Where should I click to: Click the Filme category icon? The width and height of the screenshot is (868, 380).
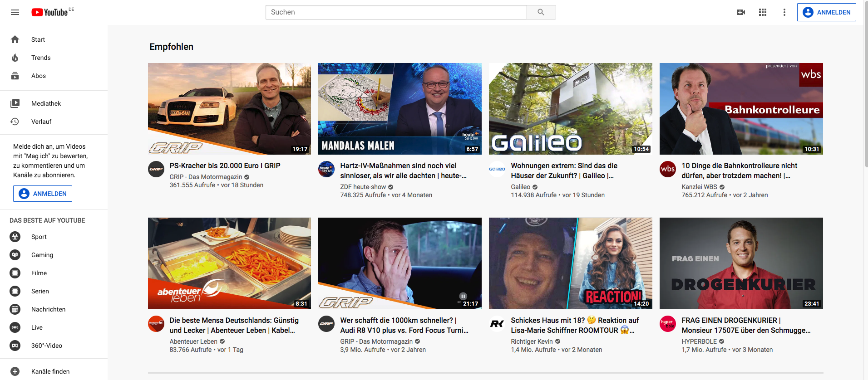pos(15,273)
